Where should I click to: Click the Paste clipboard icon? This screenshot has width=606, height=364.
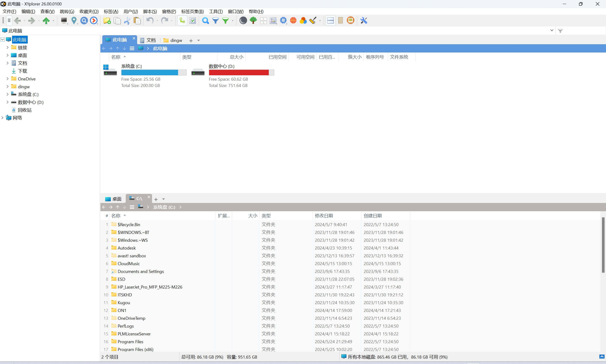(x=137, y=21)
